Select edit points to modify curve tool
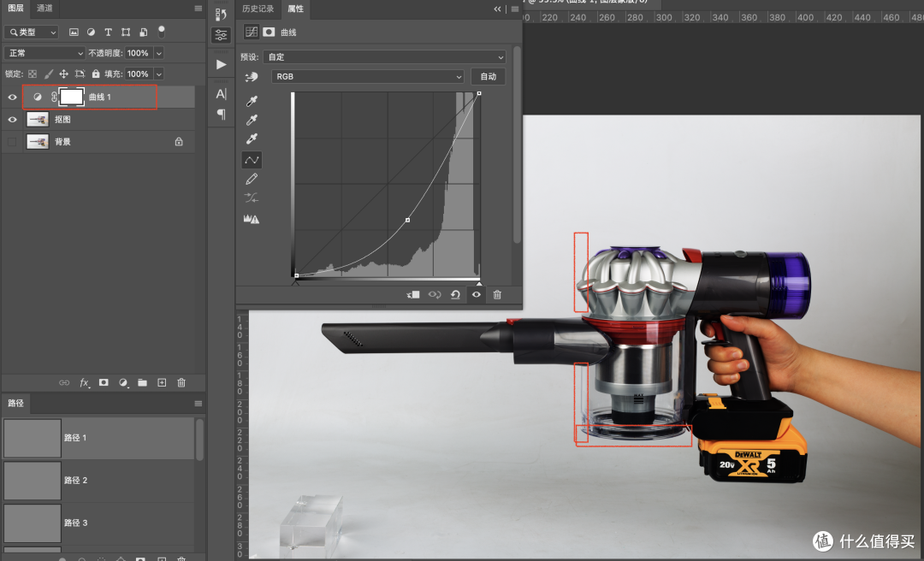 click(252, 160)
